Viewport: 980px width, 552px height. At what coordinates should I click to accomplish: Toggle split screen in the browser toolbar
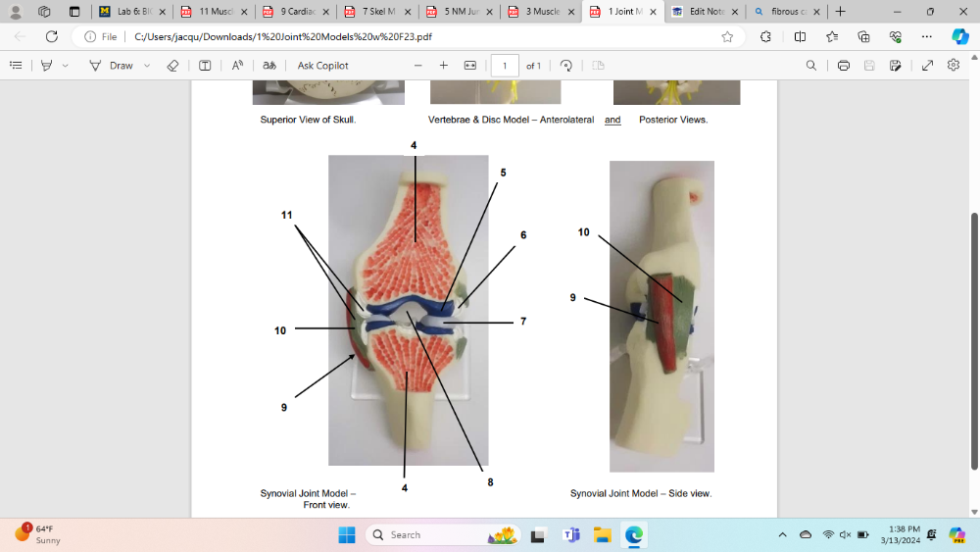point(800,36)
